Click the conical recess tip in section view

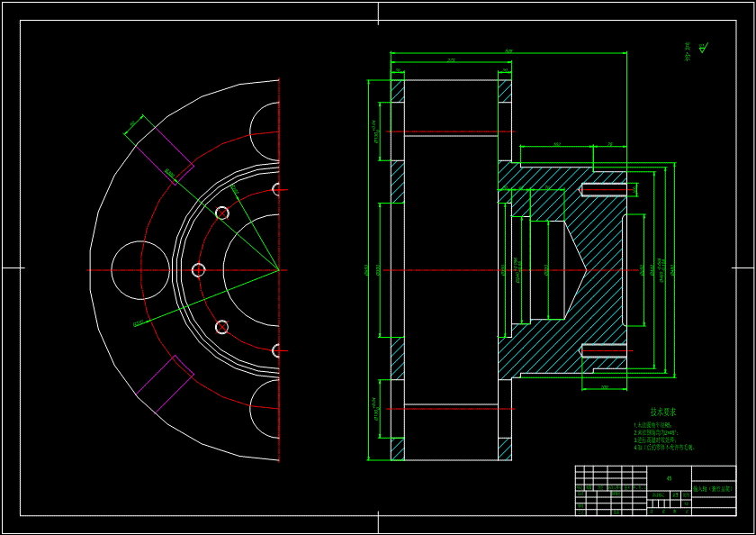586,270
